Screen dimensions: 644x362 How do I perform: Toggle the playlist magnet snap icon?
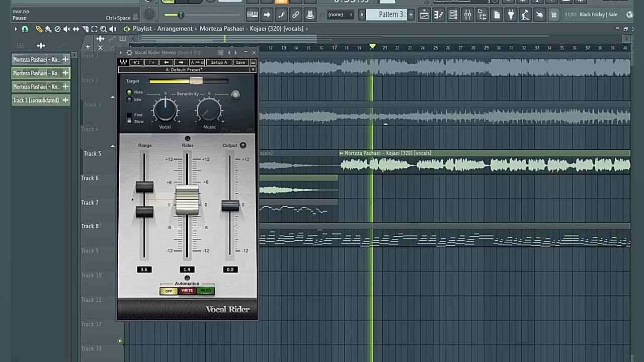point(24,29)
